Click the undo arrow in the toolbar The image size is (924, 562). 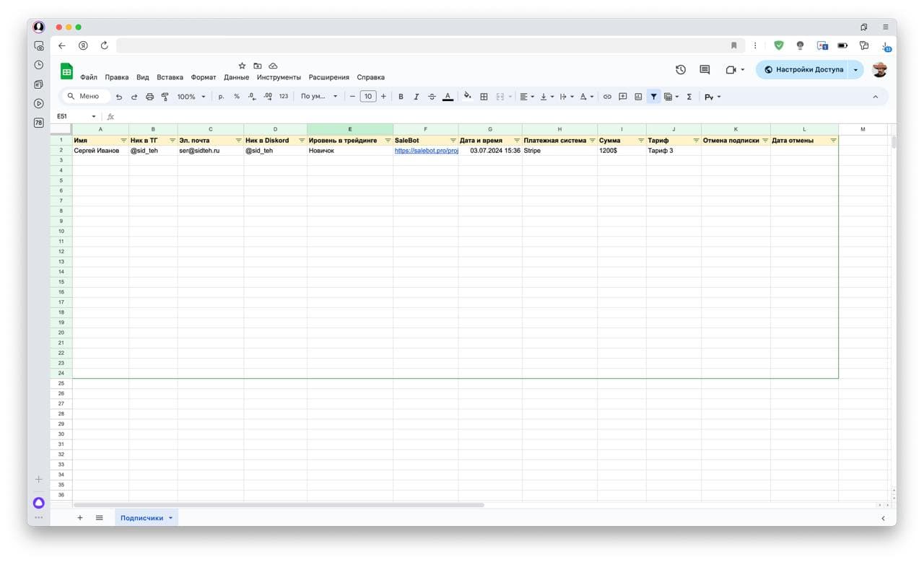click(x=119, y=97)
